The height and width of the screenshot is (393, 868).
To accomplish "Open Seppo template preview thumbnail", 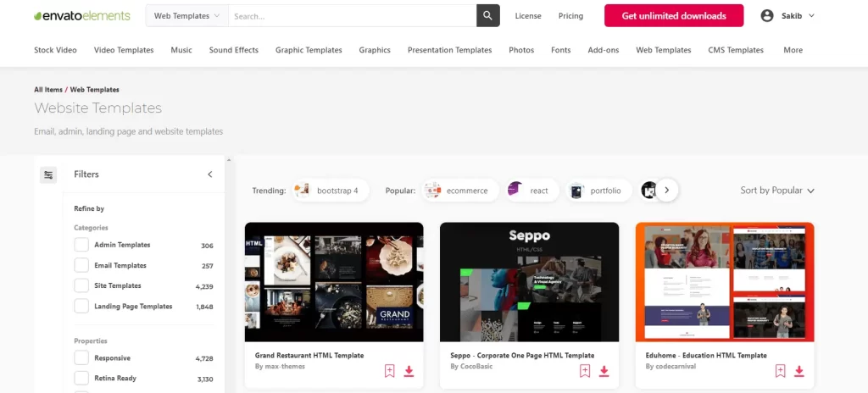I will coord(529,282).
